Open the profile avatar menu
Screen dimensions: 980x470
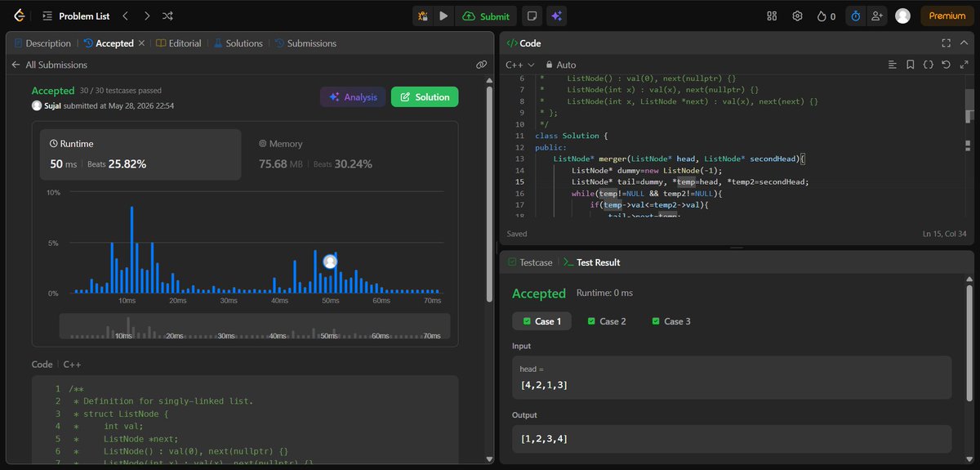(x=902, y=16)
